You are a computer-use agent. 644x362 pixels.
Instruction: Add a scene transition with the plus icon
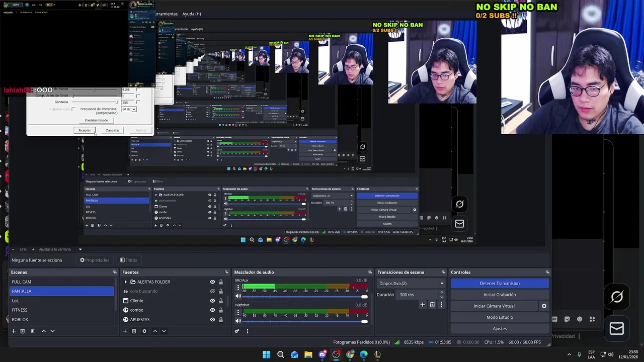pos(423,305)
